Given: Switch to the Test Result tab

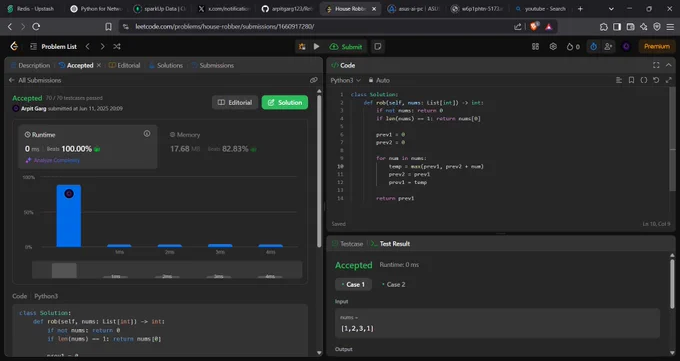Looking at the screenshot, I should 390,244.
